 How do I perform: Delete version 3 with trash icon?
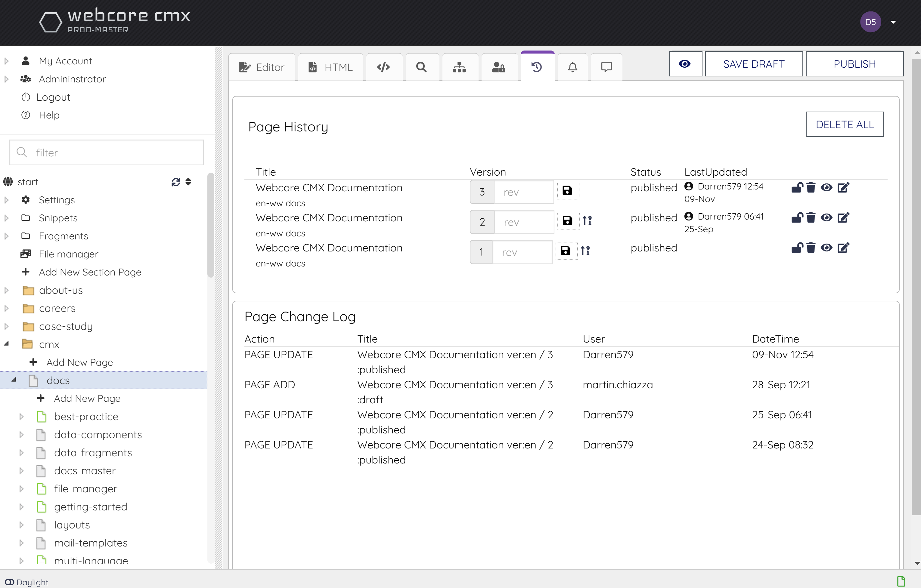point(811,187)
